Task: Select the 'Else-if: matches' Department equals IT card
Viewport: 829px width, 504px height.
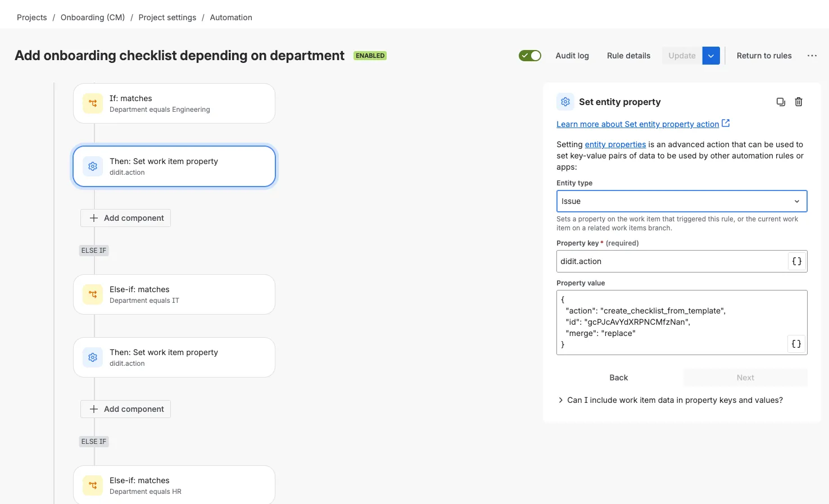Action: [x=174, y=294]
